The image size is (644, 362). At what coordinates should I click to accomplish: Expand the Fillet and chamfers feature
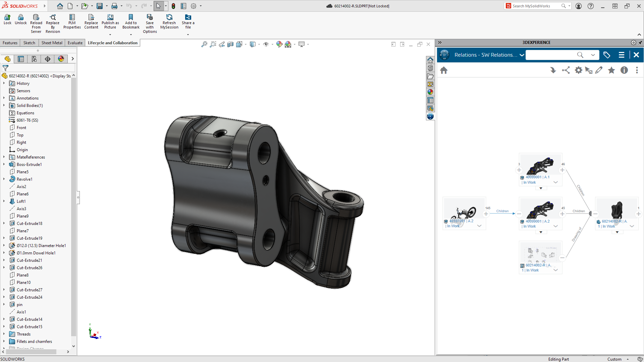pyautogui.click(x=4, y=341)
